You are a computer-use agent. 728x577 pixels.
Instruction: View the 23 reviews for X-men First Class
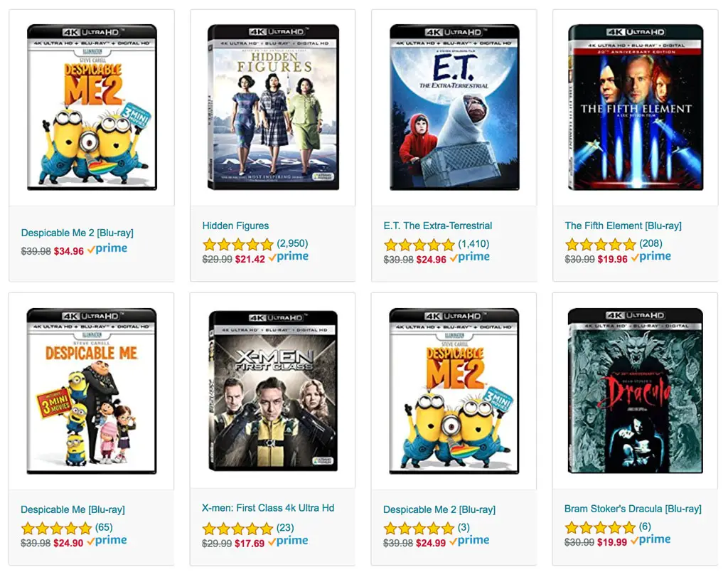(x=285, y=528)
